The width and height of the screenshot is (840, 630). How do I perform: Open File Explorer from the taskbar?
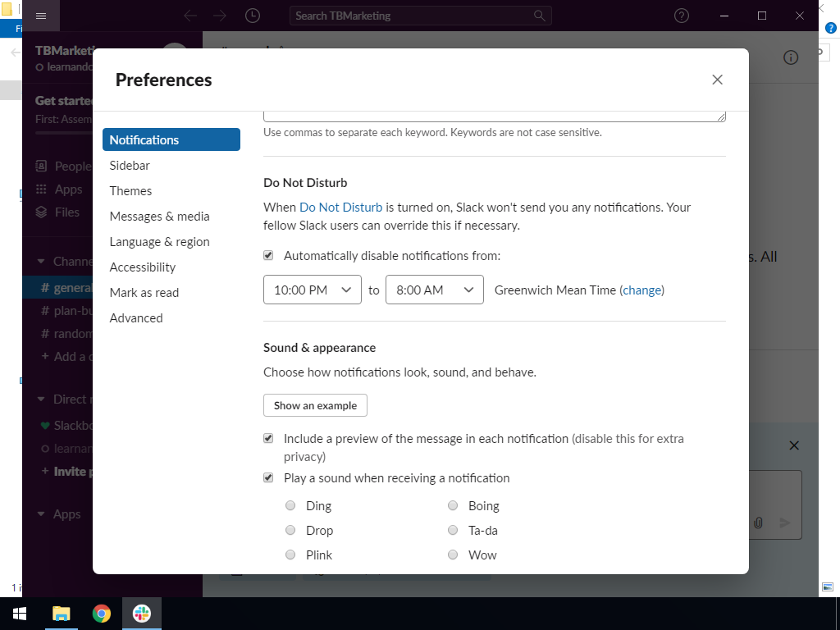click(x=61, y=614)
